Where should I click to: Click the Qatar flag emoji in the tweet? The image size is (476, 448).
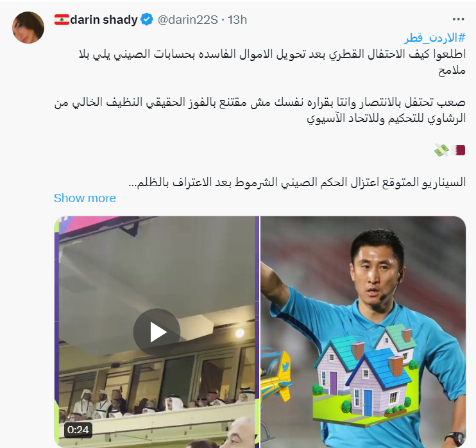(458, 150)
